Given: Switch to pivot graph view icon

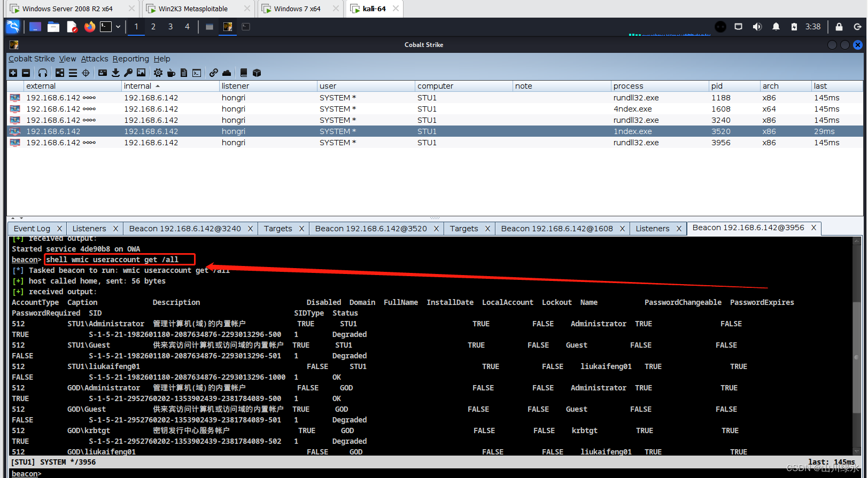Looking at the screenshot, I should click(60, 73).
